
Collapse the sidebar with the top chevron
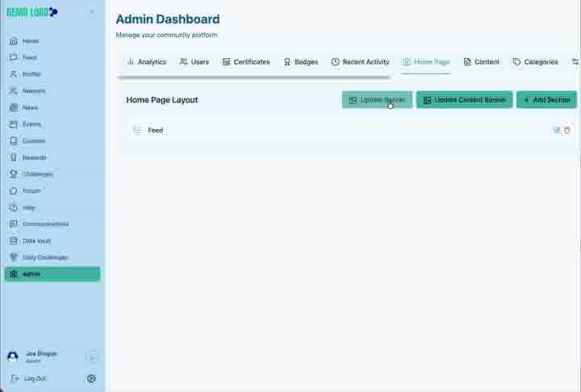(91, 12)
